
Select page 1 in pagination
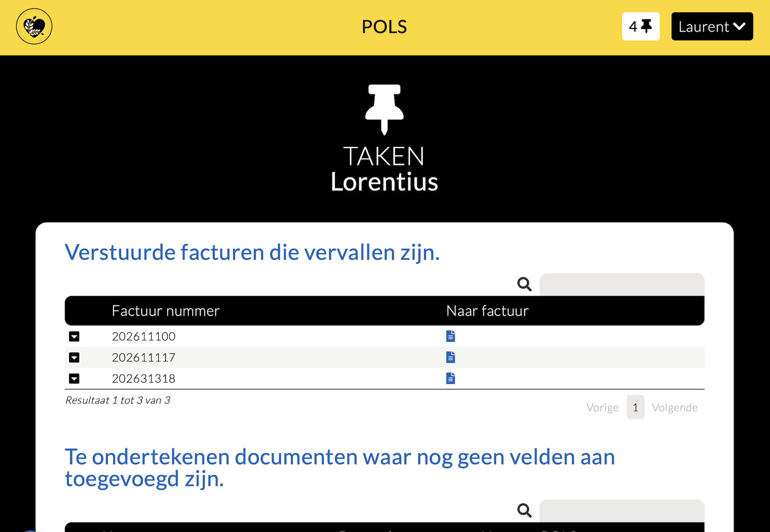pos(635,407)
